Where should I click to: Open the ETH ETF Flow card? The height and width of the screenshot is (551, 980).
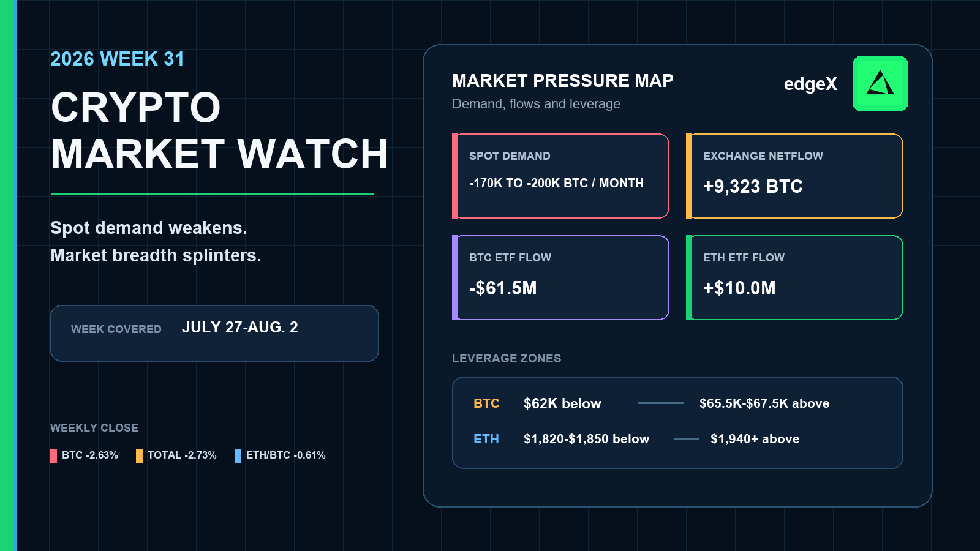coord(794,277)
